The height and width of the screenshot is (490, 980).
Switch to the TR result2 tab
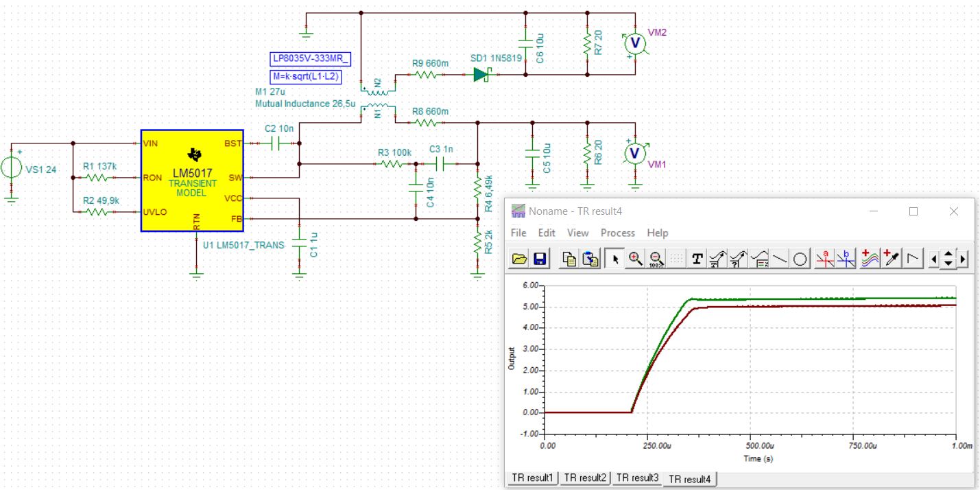[585, 477]
